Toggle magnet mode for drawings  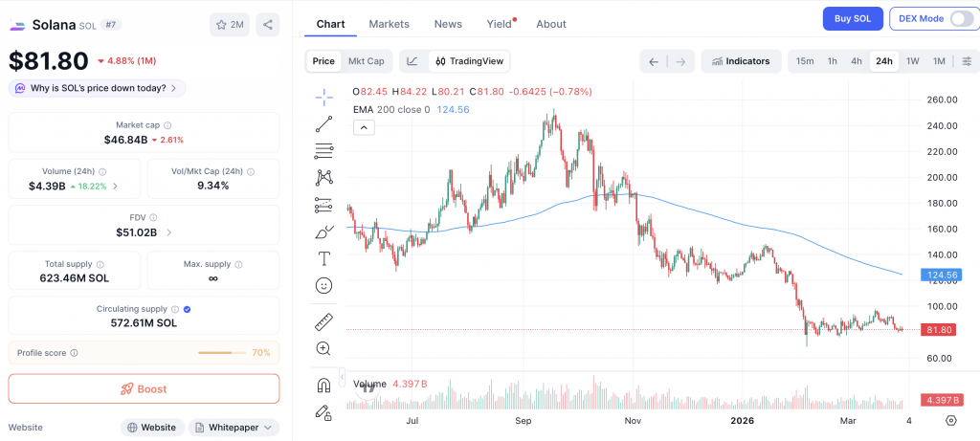point(323,386)
